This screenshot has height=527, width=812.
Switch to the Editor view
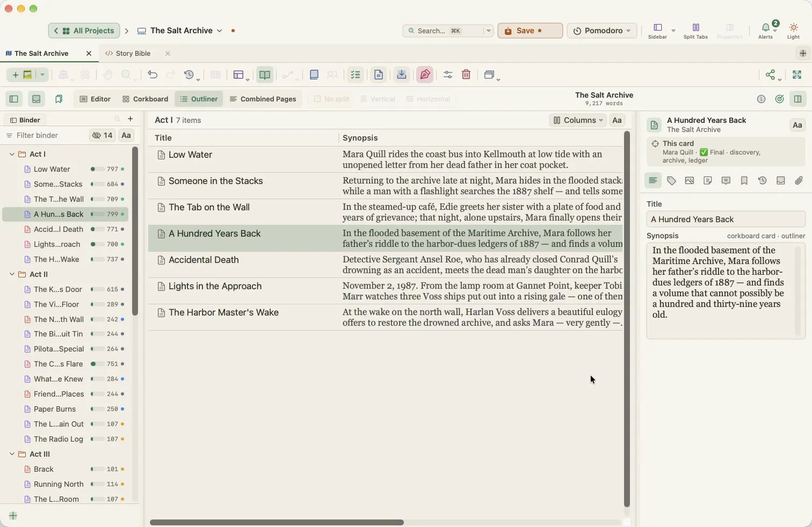95,99
